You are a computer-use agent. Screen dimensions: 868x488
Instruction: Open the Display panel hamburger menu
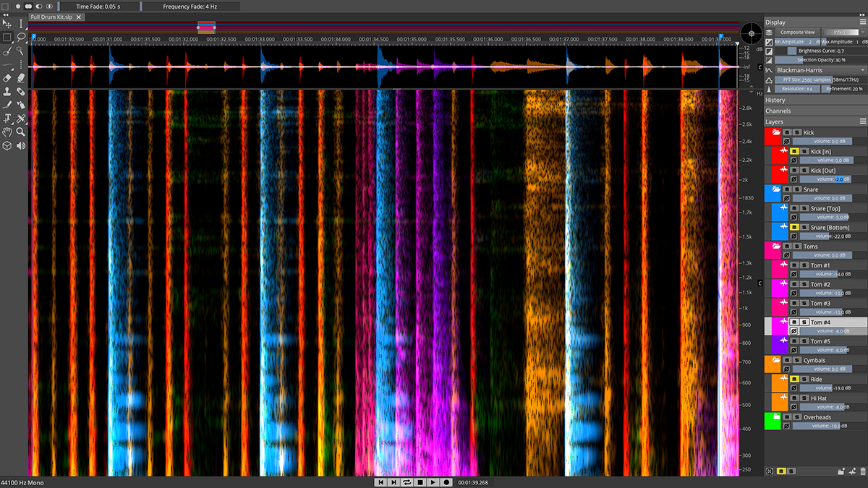pos(862,22)
